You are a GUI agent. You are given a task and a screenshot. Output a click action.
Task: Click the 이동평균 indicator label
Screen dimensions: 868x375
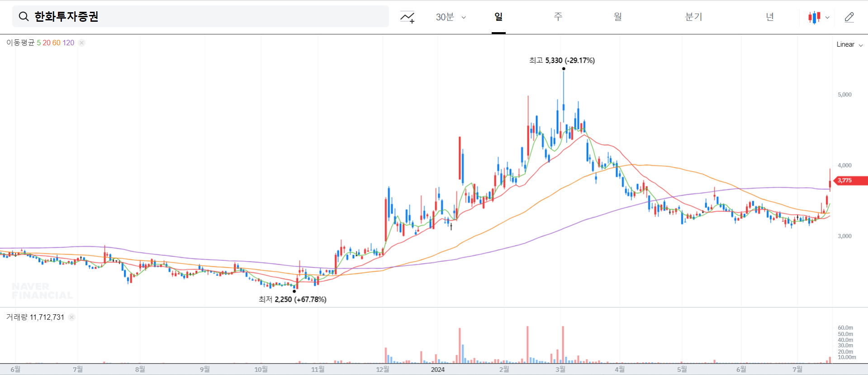(x=20, y=43)
